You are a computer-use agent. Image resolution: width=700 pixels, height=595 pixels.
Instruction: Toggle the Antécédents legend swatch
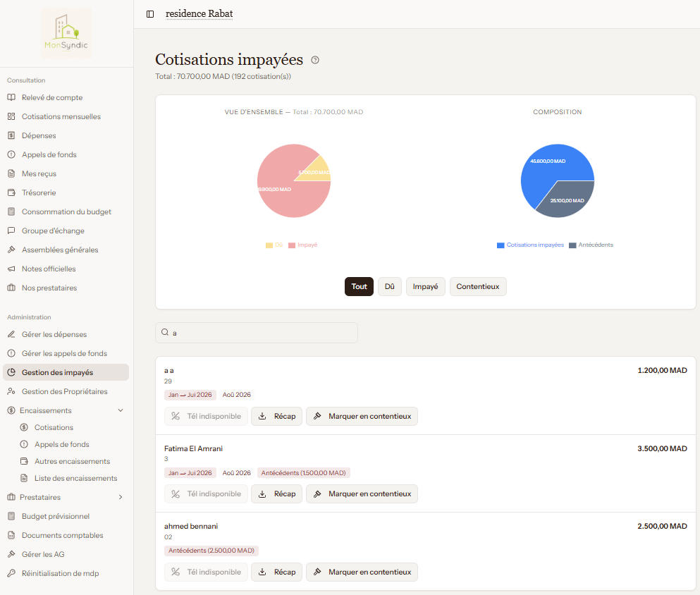click(x=572, y=245)
